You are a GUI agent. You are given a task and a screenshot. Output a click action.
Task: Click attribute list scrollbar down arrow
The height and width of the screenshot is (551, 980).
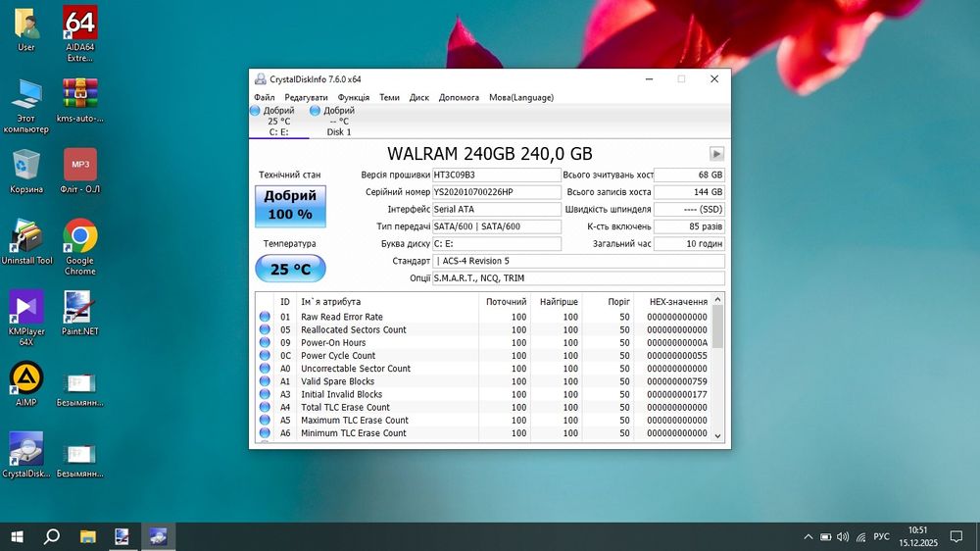pos(717,436)
